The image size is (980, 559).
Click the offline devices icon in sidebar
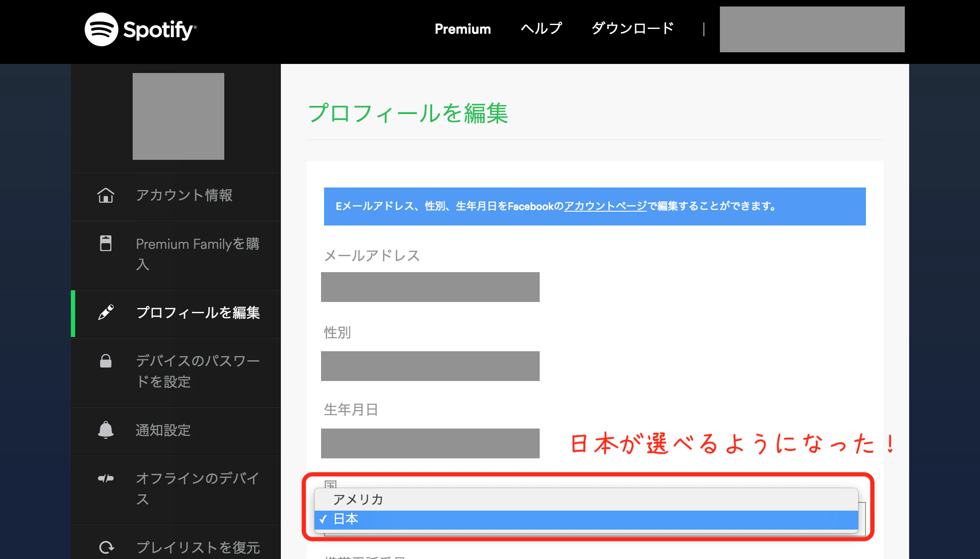pyautogui.click(x=106, y=478)
